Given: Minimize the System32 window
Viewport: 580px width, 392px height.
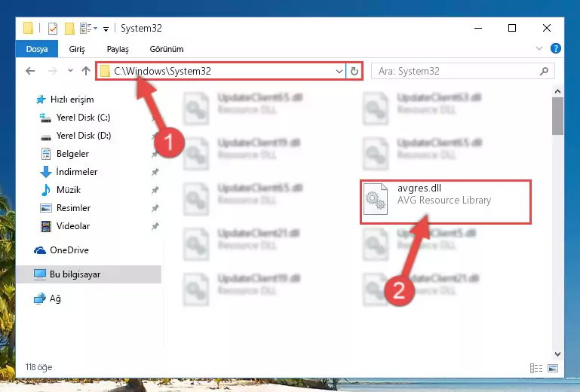Looking at the screenshot, I should 478,28.
